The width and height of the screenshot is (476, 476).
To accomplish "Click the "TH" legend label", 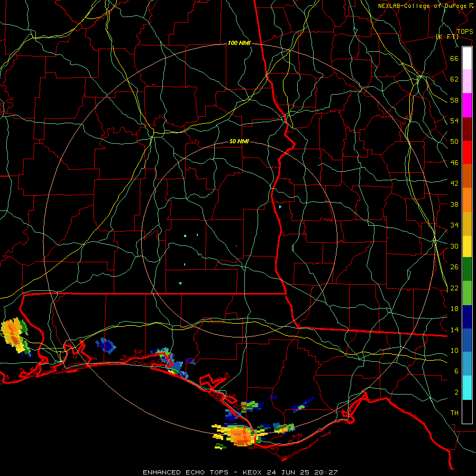I will point(454,413).
